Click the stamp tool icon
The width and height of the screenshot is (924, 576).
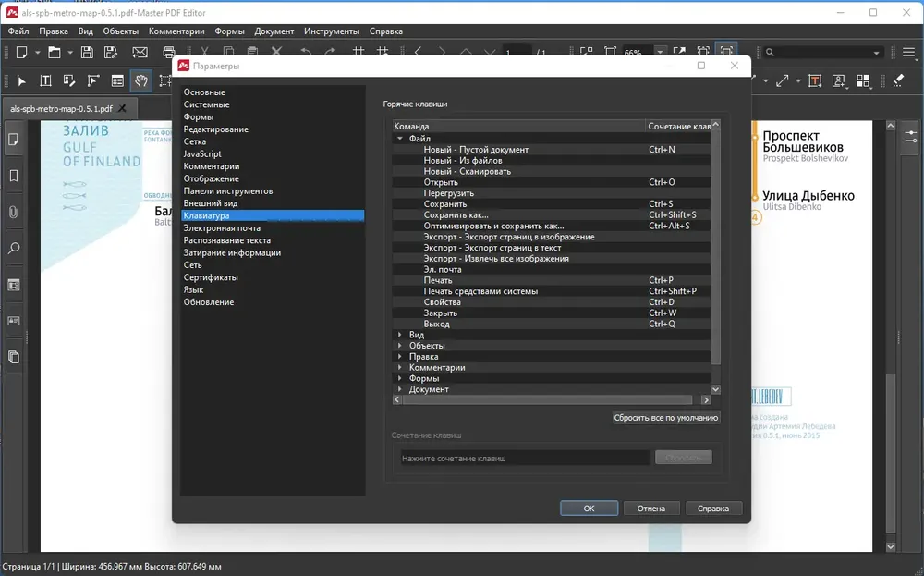click(839, 80)
